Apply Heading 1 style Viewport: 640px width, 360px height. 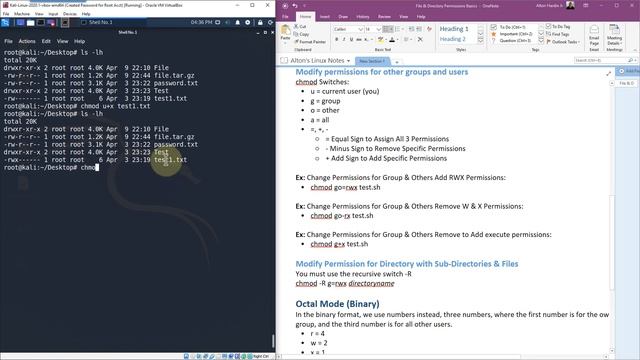point(454,29)
